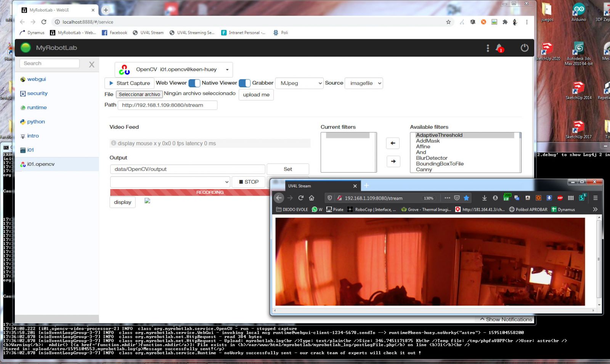Select Canny in Available filters

coord(424,169)
